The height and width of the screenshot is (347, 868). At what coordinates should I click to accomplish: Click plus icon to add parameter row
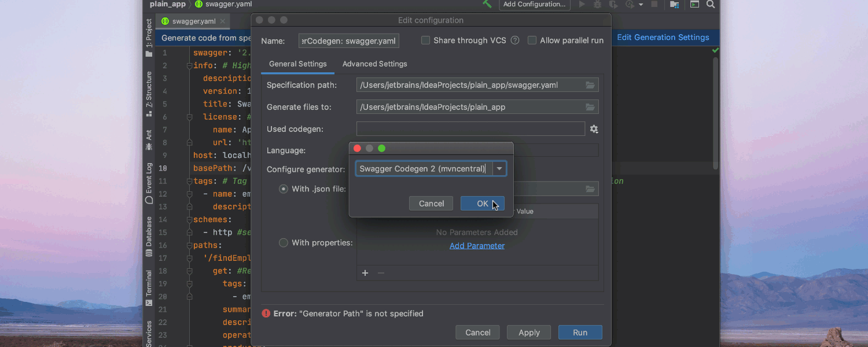click(365, 273)
